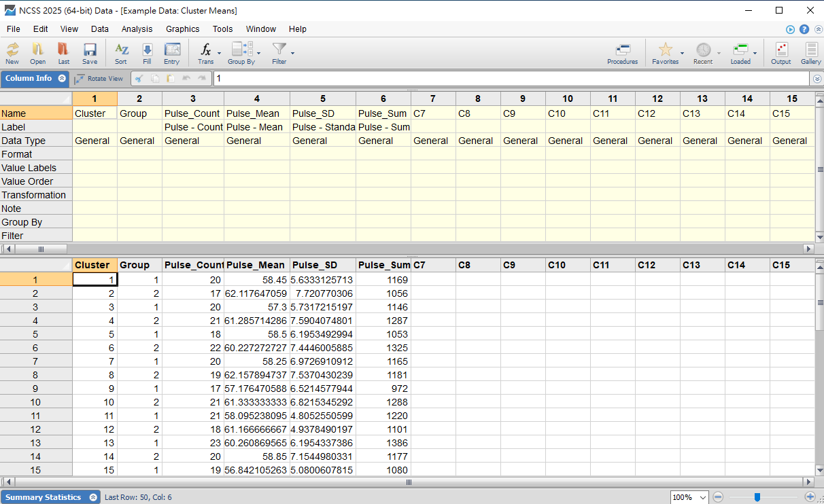Click the Transformation row header

pyautogui.click(x=36, y=195)
